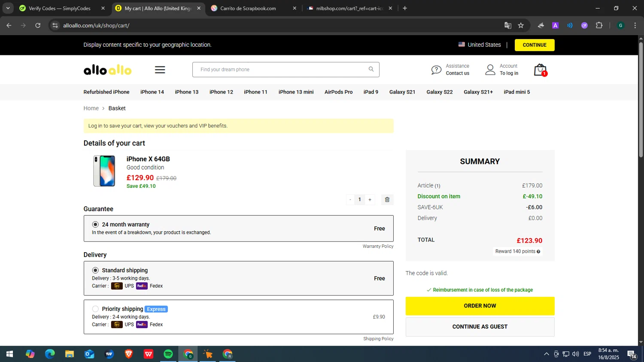The image size is (644, 362).
Task: Open the iPhone 13 mini category
Action: pos(296,92)
